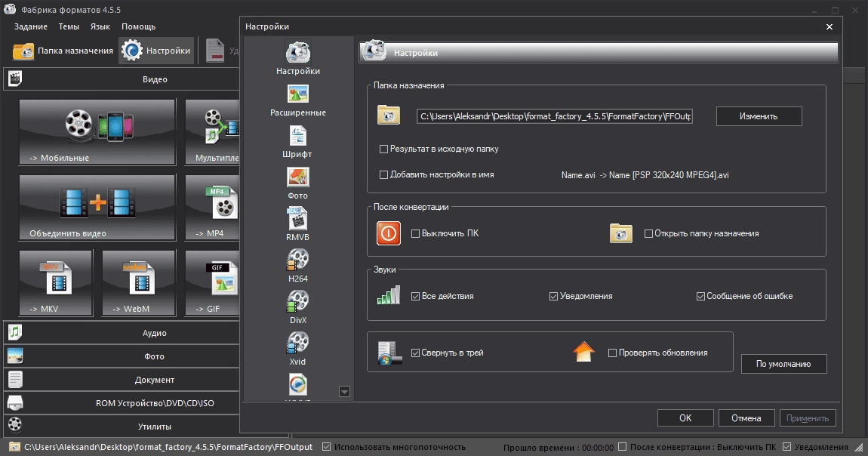Open the Задание menu
Image resolution: width=868 pixels, height=456 pixels.
point(30,26)
